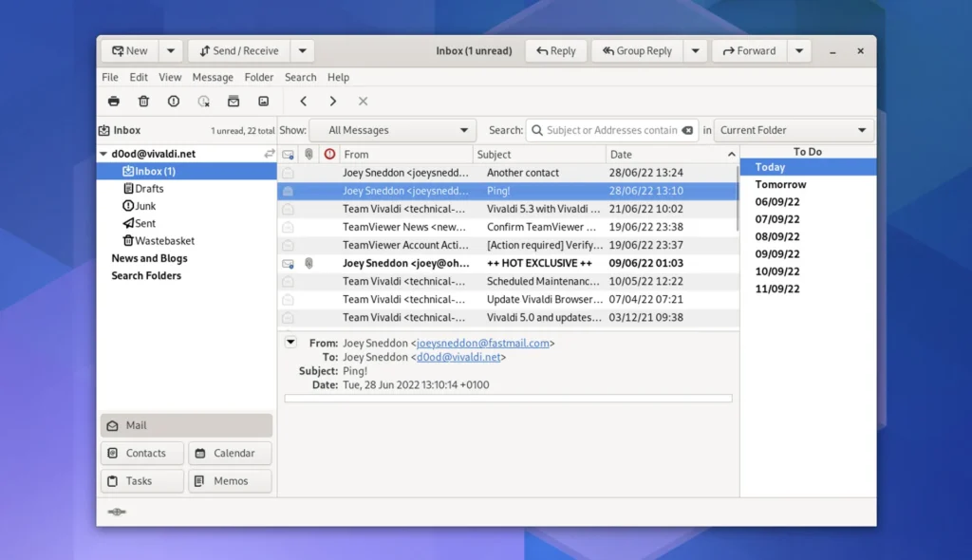Delete the message using the trash icon
This screenshot has width=972, height=560.
(143, 102)
